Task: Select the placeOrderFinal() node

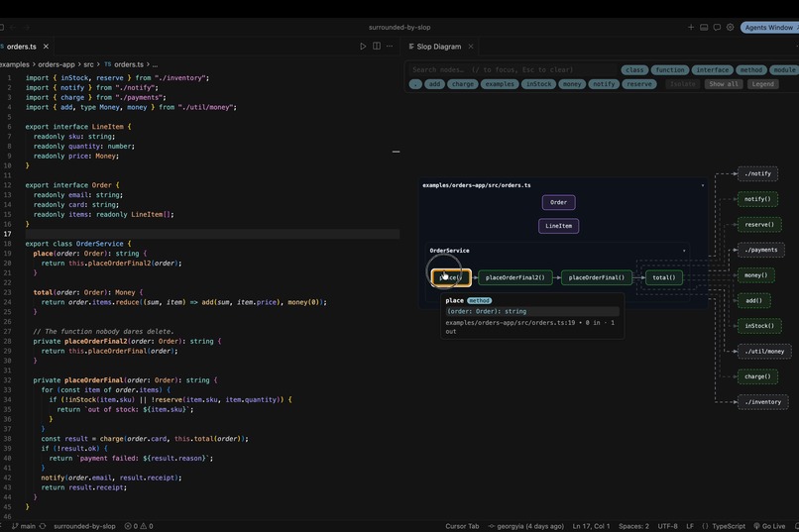Action: pyautogui.click(x=596, y=277)
